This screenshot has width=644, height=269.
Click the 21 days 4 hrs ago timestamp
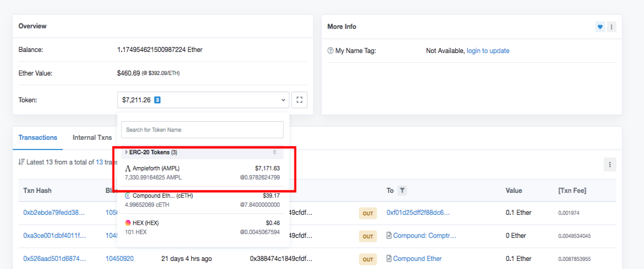coord(186,259)
